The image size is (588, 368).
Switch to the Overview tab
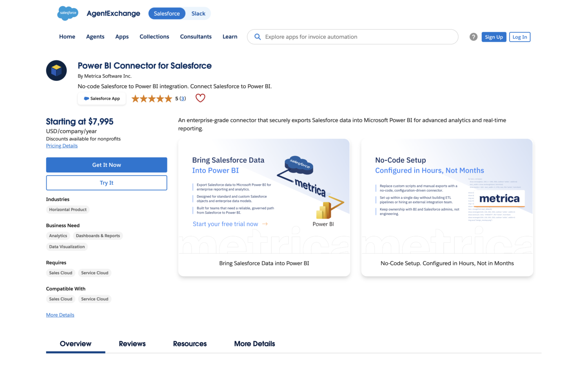[x=76, y=344]
